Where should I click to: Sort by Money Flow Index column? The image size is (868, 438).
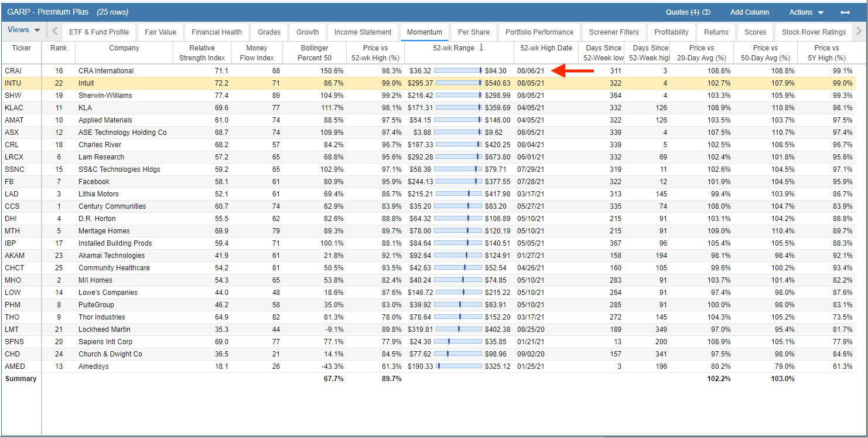pyautogui.click(x=257, y=53)
